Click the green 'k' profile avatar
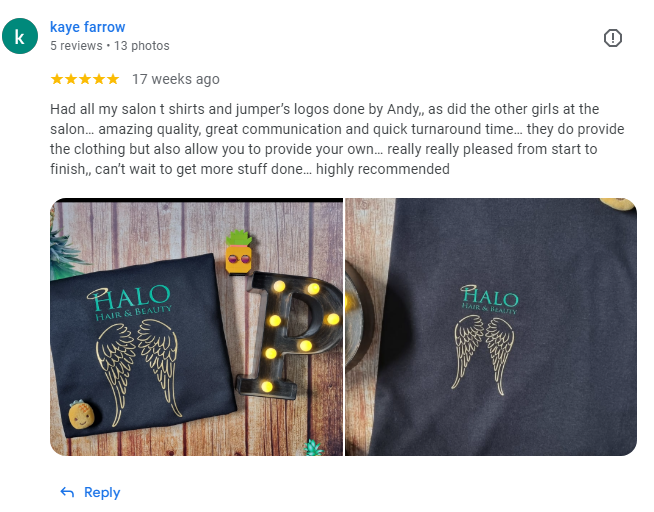Screen dimensions: 654x512 coord(20,36)
